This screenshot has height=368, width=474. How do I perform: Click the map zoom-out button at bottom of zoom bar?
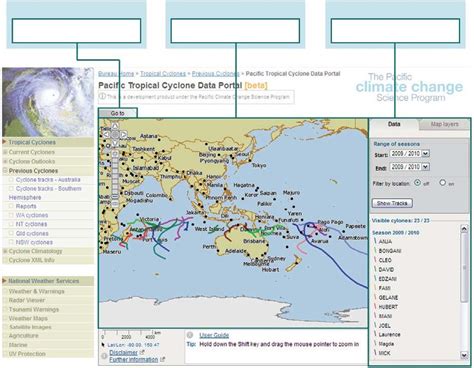tap(115, 203)
